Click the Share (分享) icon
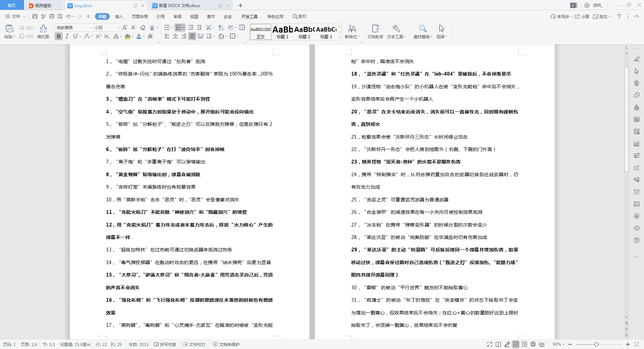Viewport: 644px width, 349px height. click(582, 16)
